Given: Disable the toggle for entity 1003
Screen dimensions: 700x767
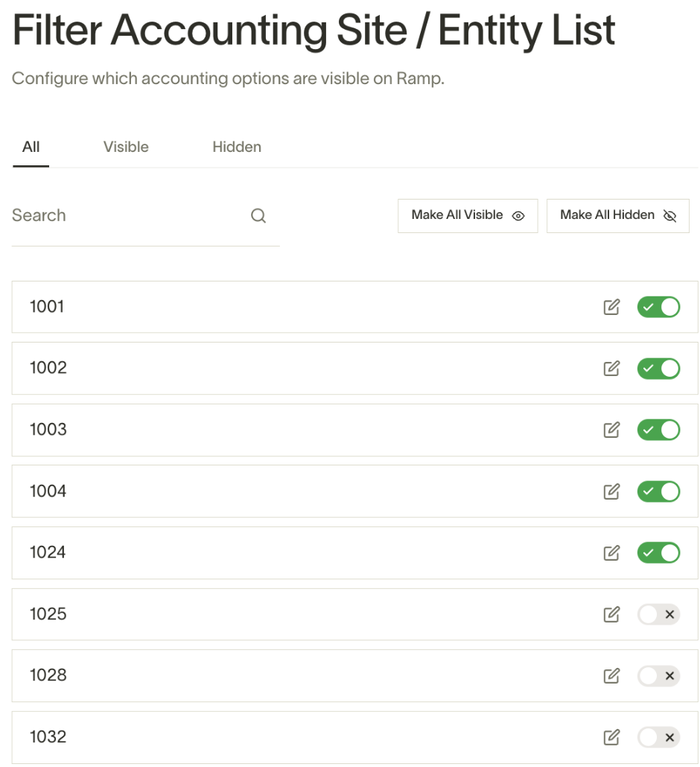Looking at the screenshot, I should [x=658, y=430].
